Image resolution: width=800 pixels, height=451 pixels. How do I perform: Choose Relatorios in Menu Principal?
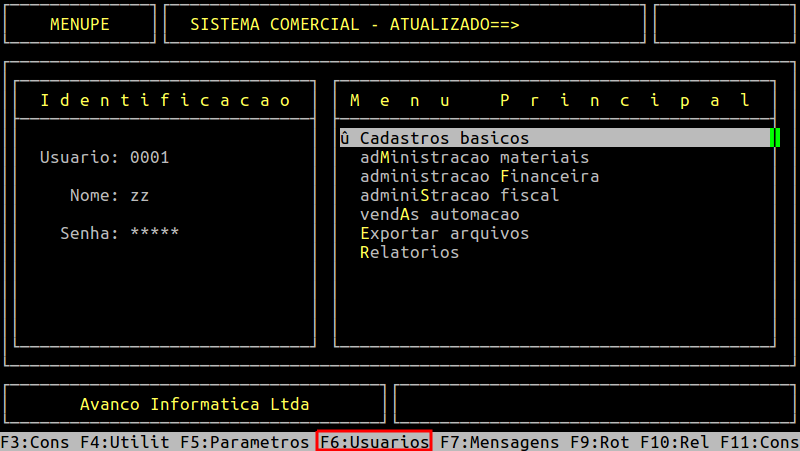(410, 253)
